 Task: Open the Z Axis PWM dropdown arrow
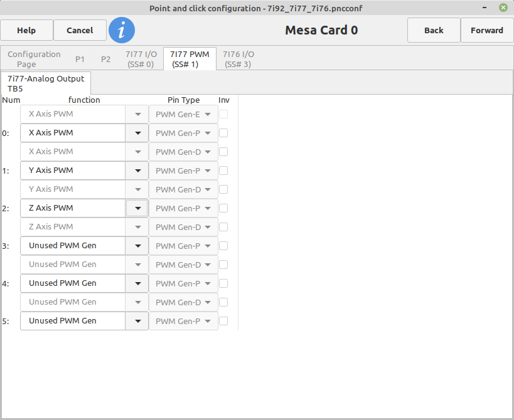coord(137,208)
